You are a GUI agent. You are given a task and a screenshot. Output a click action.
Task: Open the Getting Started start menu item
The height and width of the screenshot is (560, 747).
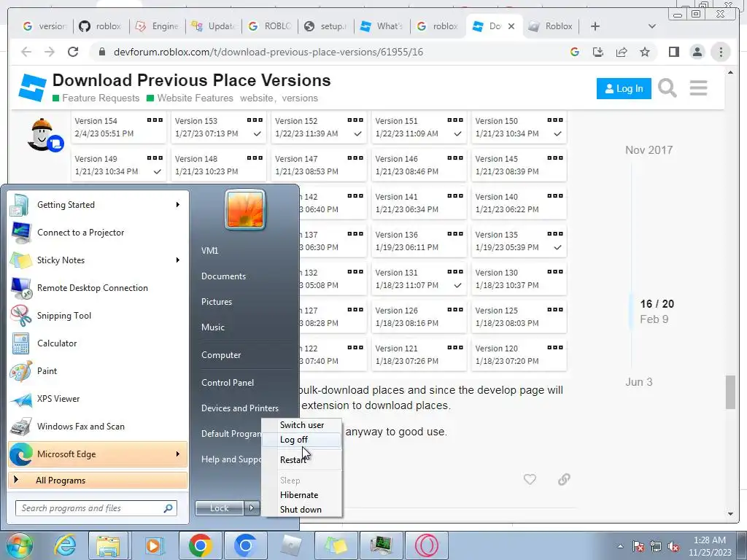point(98,205)
